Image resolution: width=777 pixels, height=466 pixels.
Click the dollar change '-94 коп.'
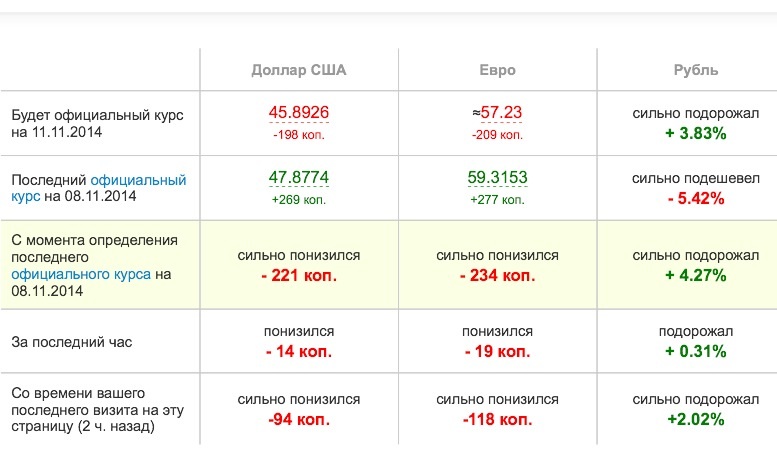click(299, 419)
